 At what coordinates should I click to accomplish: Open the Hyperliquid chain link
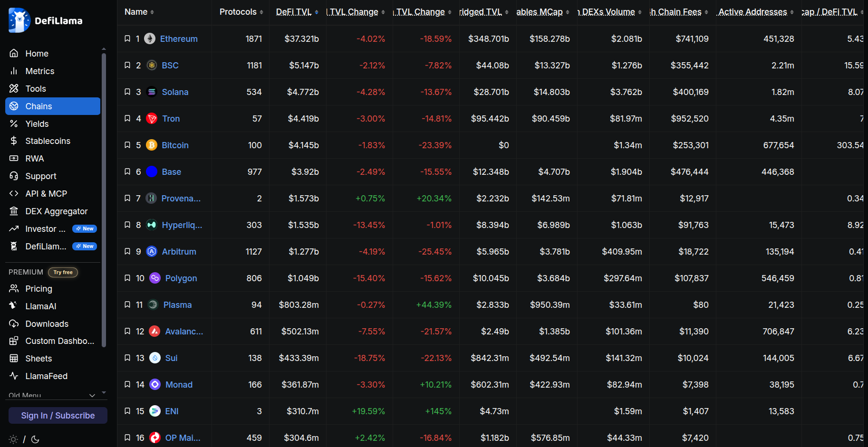(182, 225)
